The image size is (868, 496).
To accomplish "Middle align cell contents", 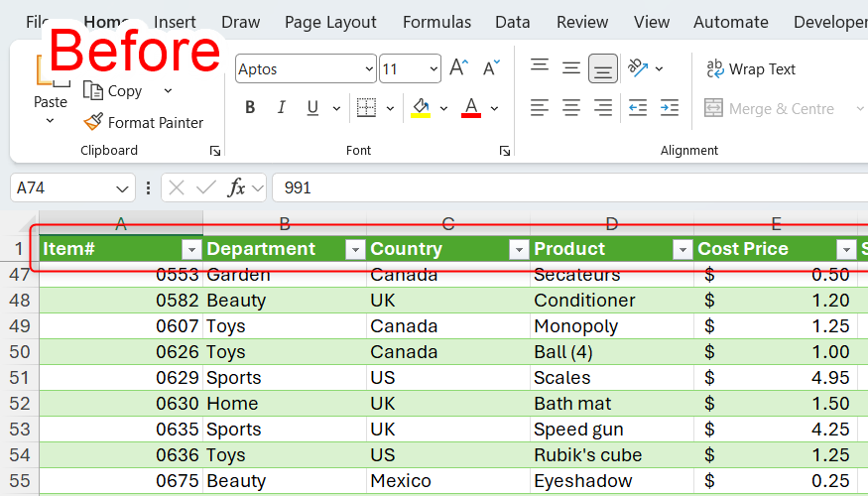I will click(x=571, y=68).
